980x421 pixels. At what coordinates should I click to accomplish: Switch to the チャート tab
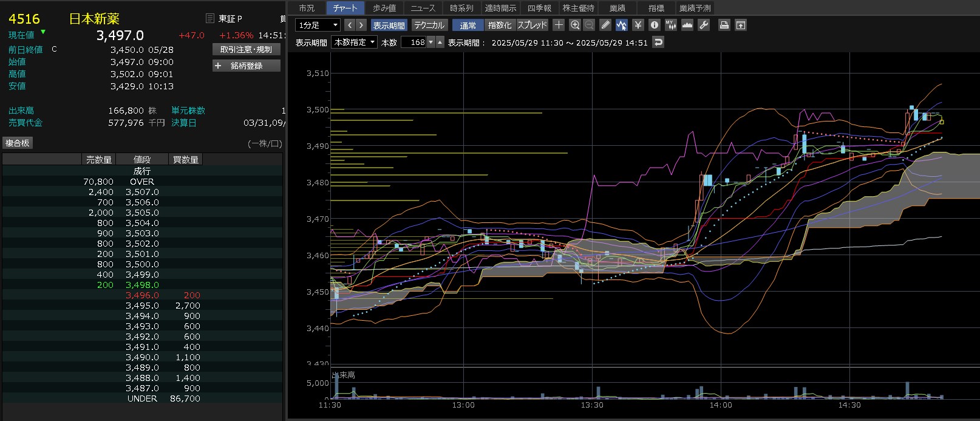[345, 8]
